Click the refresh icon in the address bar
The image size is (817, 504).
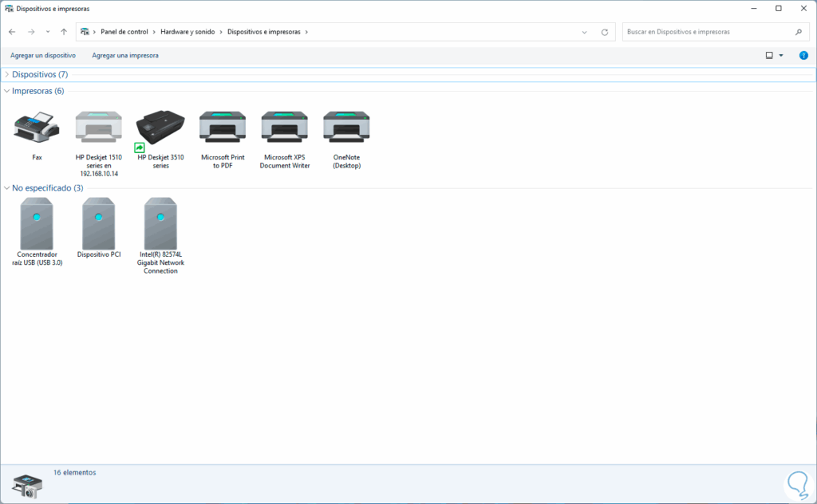(x=604, y=32)
